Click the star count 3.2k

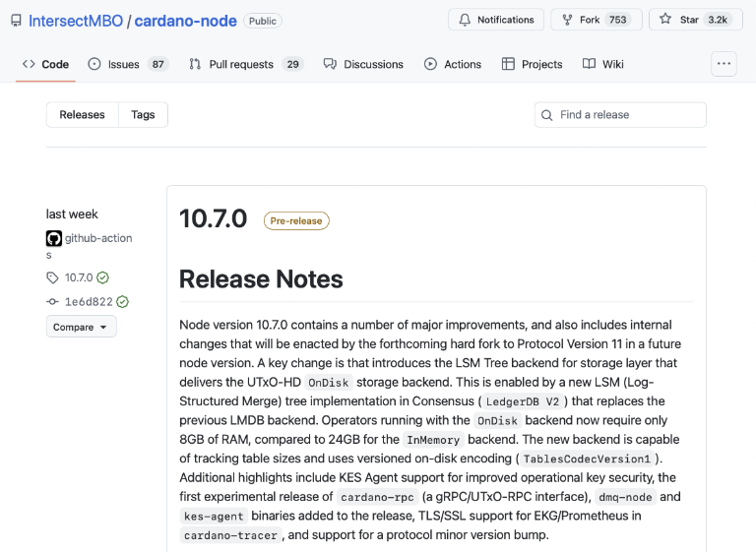coord(718,20)
